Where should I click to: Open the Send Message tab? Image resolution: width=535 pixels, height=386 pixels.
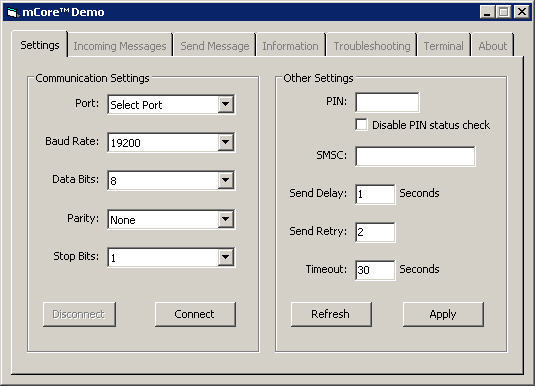click(x=215, y=46)
